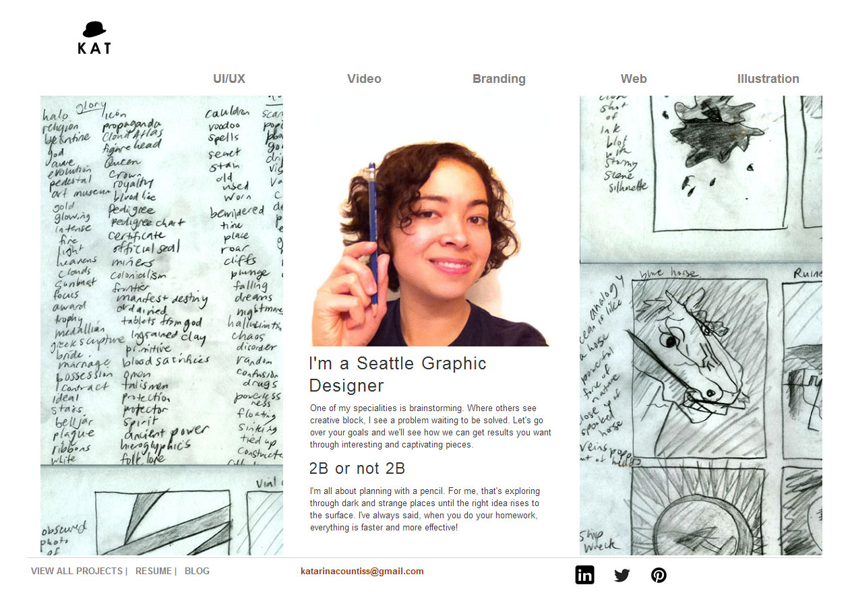Open the Video menu item

point(364,79)
